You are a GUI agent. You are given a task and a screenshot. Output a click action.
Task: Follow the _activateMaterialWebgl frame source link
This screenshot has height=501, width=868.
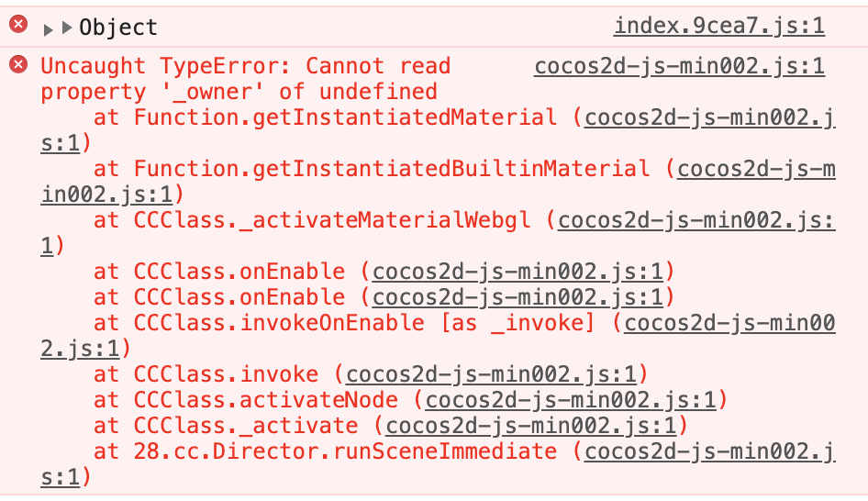pos(696,220)
